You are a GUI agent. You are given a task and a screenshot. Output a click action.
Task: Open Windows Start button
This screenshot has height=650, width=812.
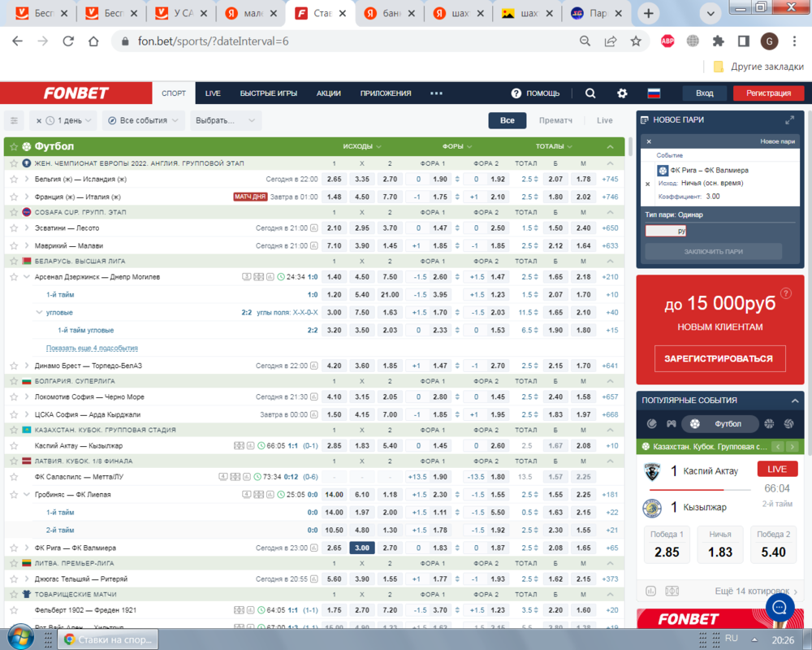21,637
